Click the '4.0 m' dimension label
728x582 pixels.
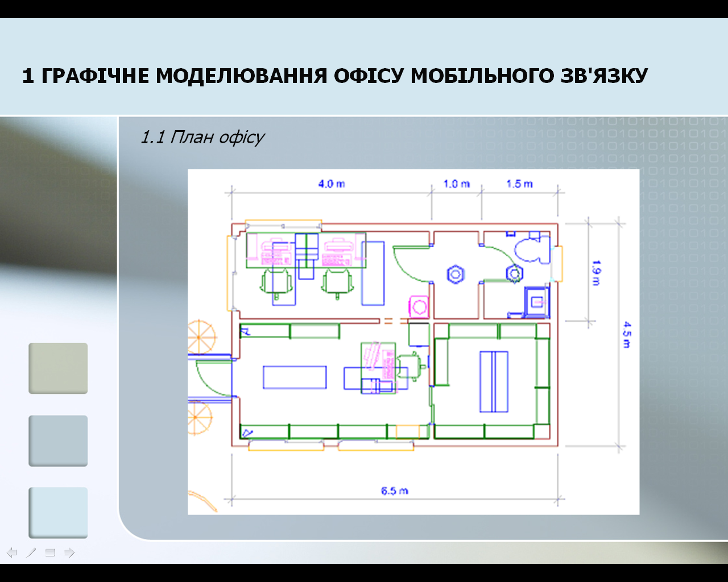[332, 184]
